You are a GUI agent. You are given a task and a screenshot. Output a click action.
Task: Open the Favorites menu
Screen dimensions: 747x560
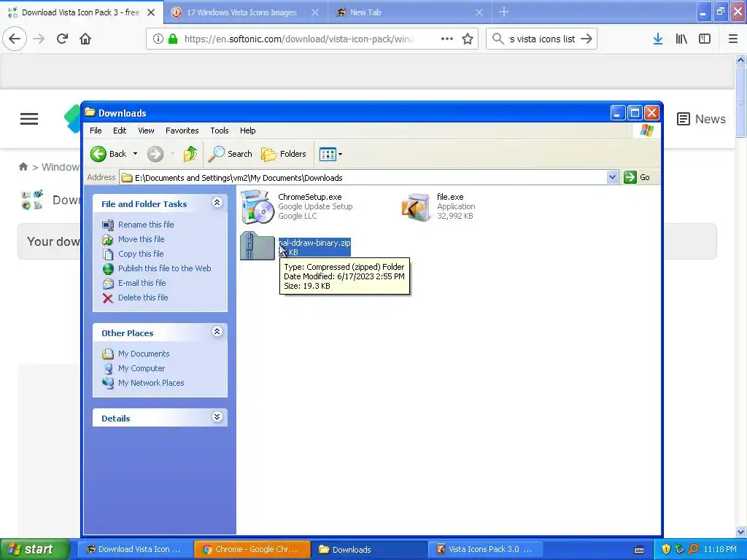pyautogui.click(x=182, y=131)
